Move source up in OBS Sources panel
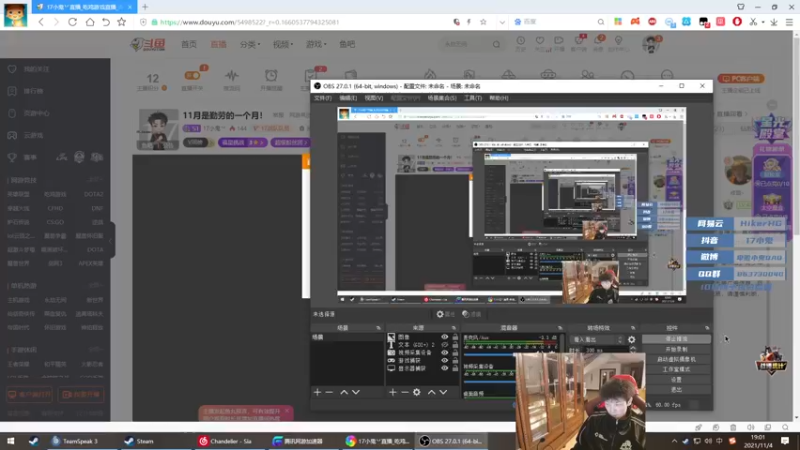This screenshot has width=800, height=450. (x=431, y=392)
